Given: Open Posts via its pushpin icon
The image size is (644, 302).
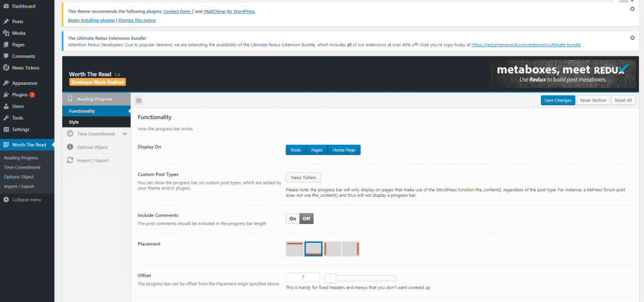Looking at the screenshot, I should pyautogui.click(x=6, y=21).
